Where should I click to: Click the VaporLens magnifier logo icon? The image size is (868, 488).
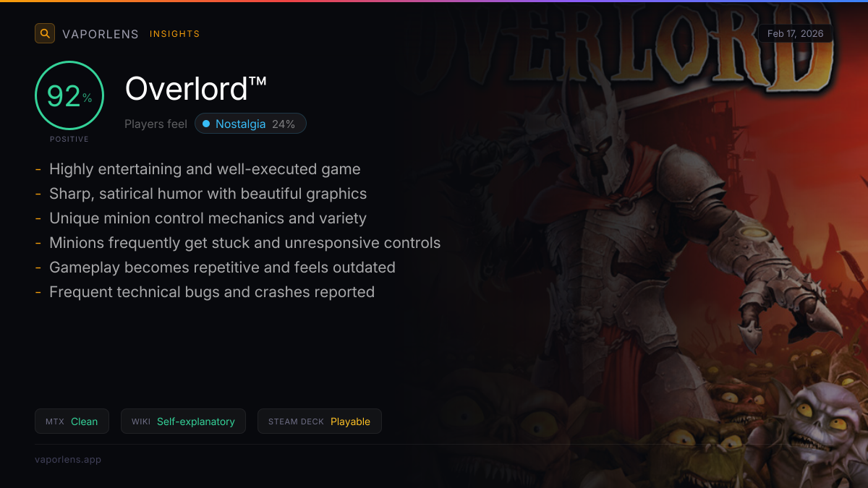(x=45, y=33)
